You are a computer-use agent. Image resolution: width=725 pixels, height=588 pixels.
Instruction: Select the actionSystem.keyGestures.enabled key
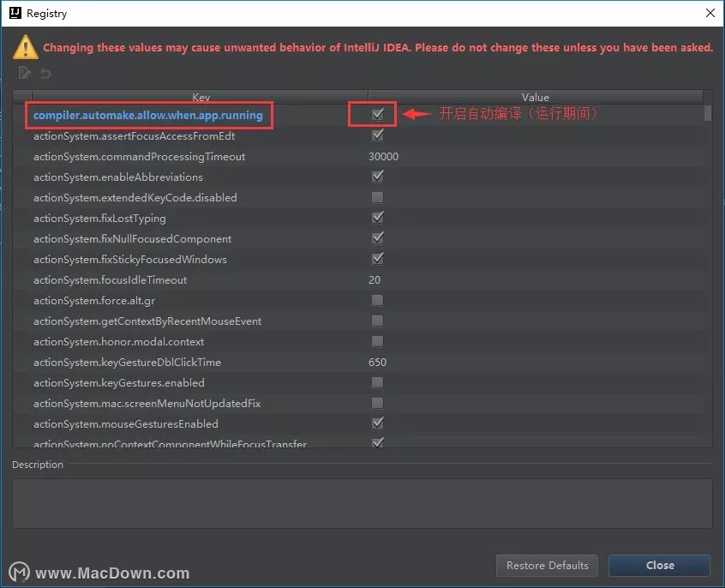119,383
